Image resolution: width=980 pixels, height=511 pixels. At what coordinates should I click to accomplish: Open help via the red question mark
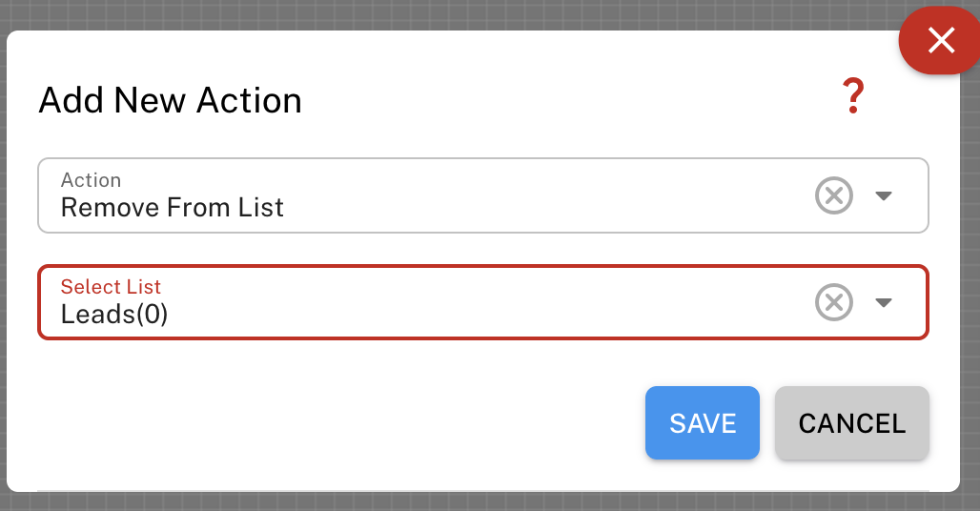(x=853, y=97)
